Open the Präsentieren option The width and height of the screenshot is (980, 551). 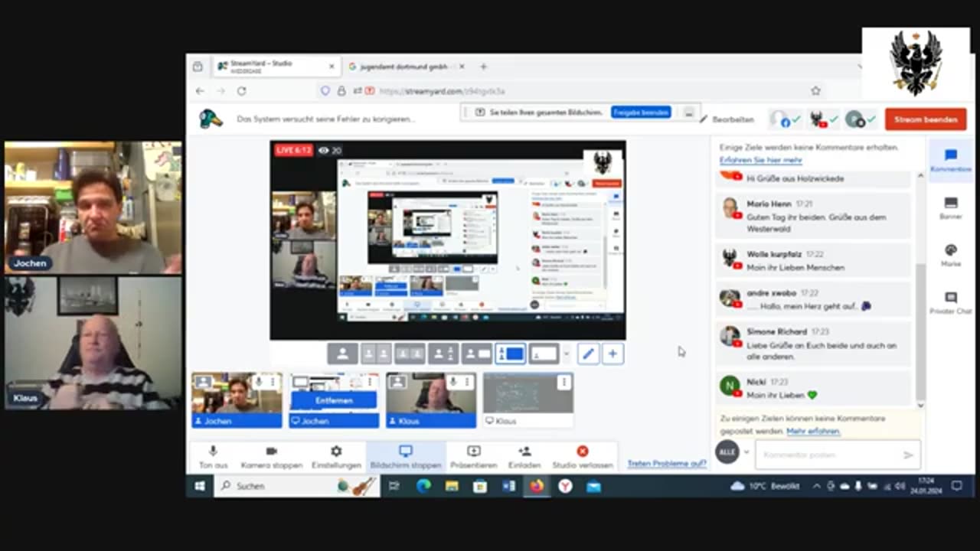click(x=473, y=457)
